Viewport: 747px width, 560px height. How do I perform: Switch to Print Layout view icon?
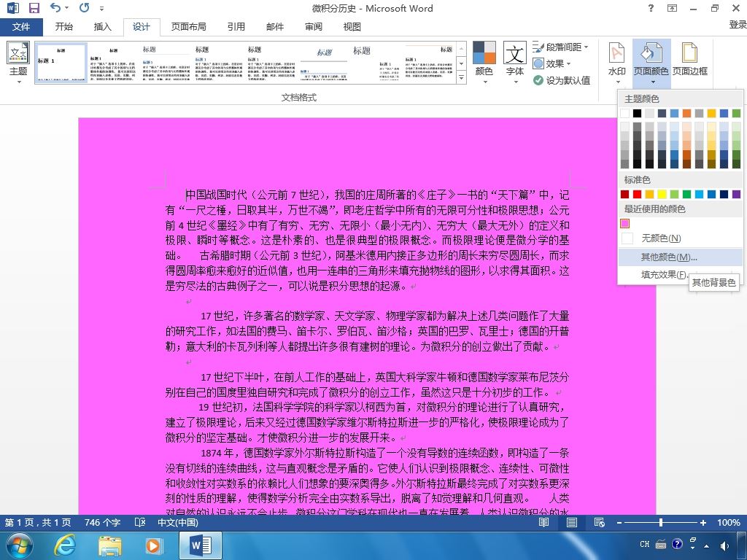(x=572, y=522)
